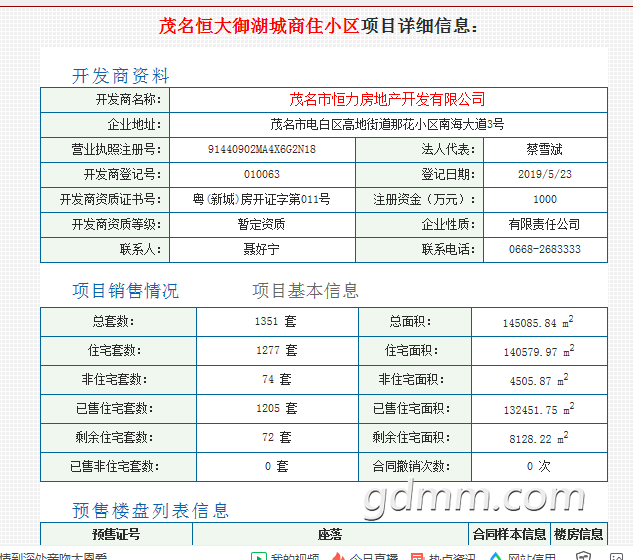Click legal representative name 蔡雪斌
633x560 pixels.
[x=545, y=149]
